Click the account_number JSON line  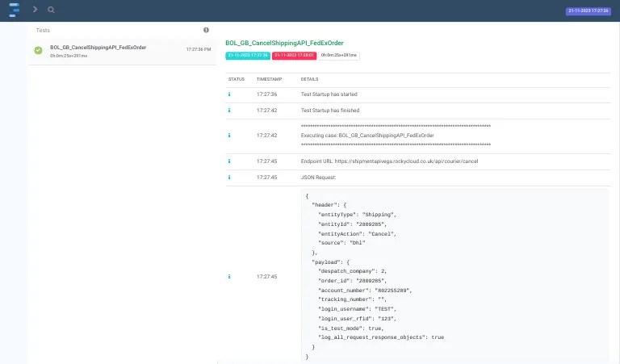click(x=365, y=291)
